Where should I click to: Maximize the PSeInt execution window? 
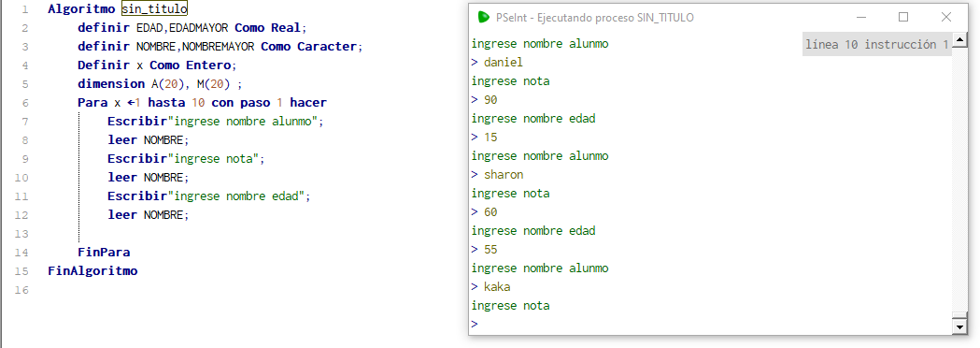pyautogui.click(x=903, y=17)
